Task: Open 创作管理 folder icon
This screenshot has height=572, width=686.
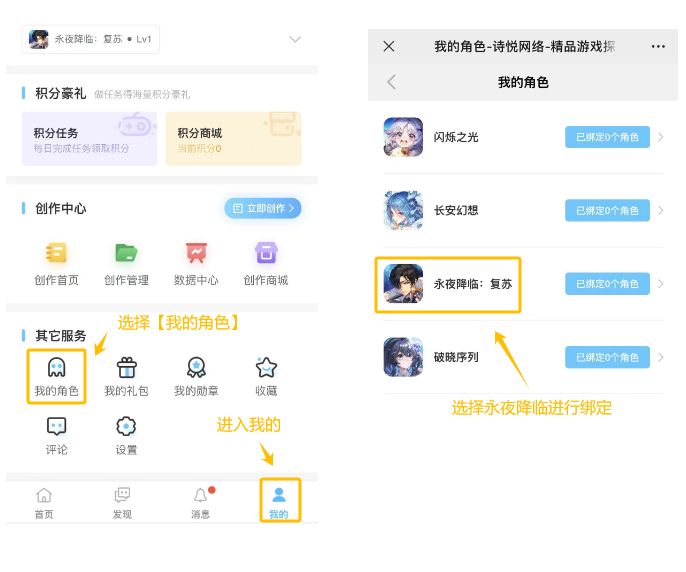Action: coord(126,253)
